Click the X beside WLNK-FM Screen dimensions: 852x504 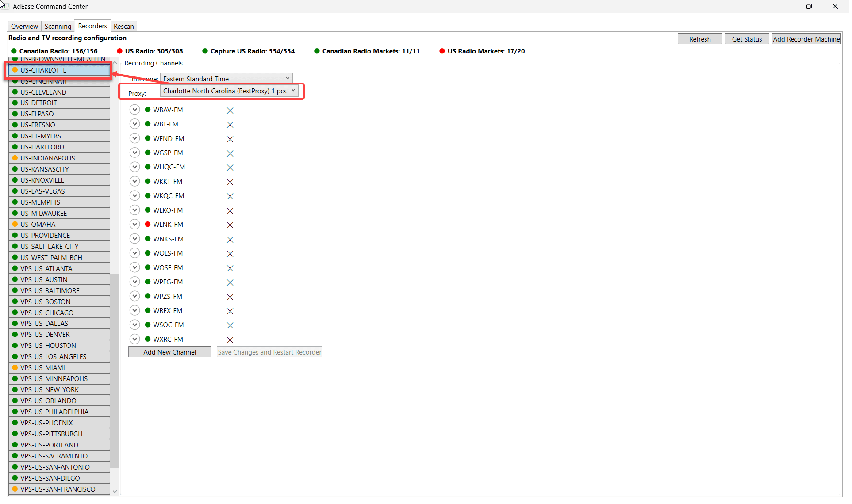pos(230,225)
